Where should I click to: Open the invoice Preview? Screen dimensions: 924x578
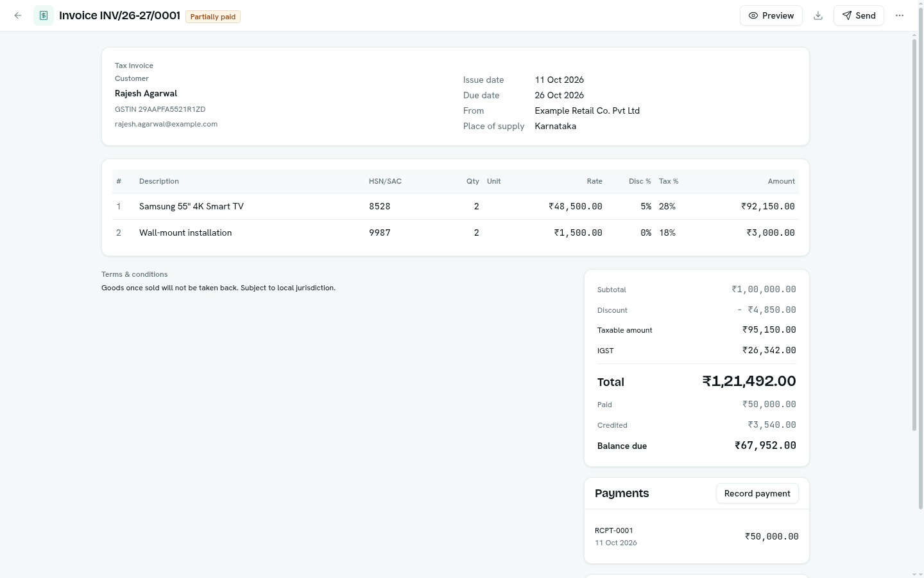(771, 15)
